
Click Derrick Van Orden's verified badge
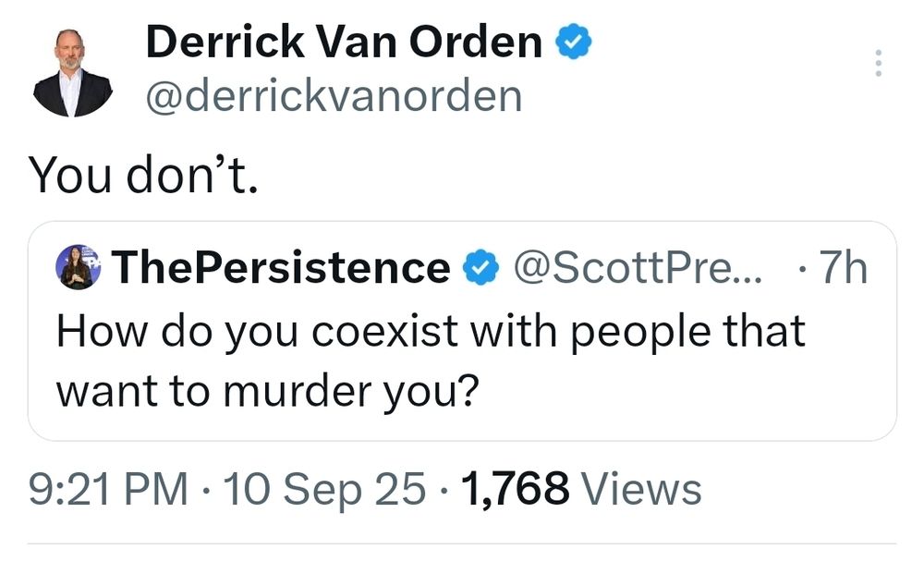point(572,43)
